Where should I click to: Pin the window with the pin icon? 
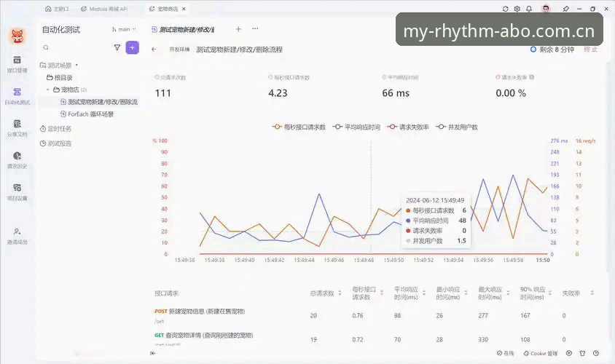(565, 9)
